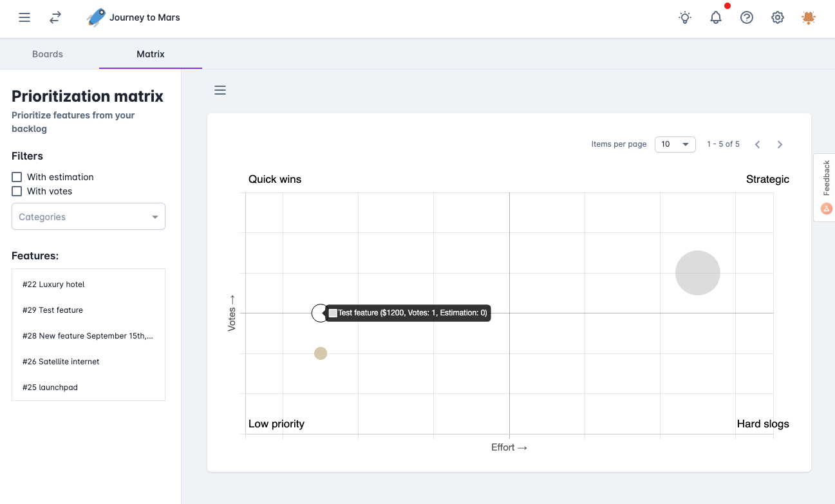Image resolution: width=835 pixels, height=504 pixels.
Task: Click the switch project arrows icon
Action: 55,17
